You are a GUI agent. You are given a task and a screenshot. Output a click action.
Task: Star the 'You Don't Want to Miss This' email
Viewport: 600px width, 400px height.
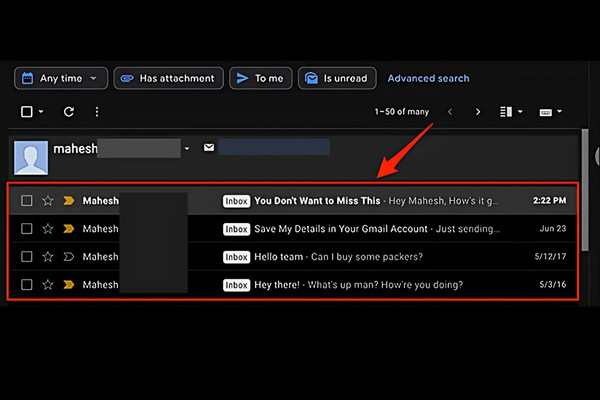48,201
